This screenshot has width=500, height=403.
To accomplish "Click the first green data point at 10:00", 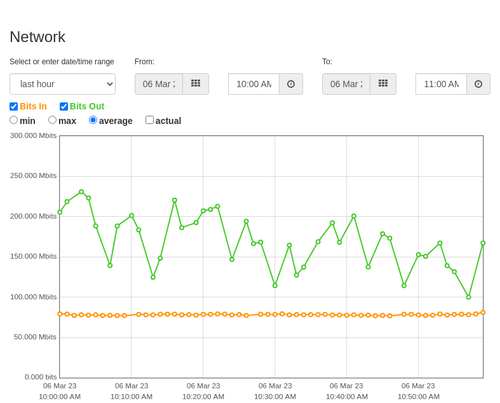I will click(60, 212).
